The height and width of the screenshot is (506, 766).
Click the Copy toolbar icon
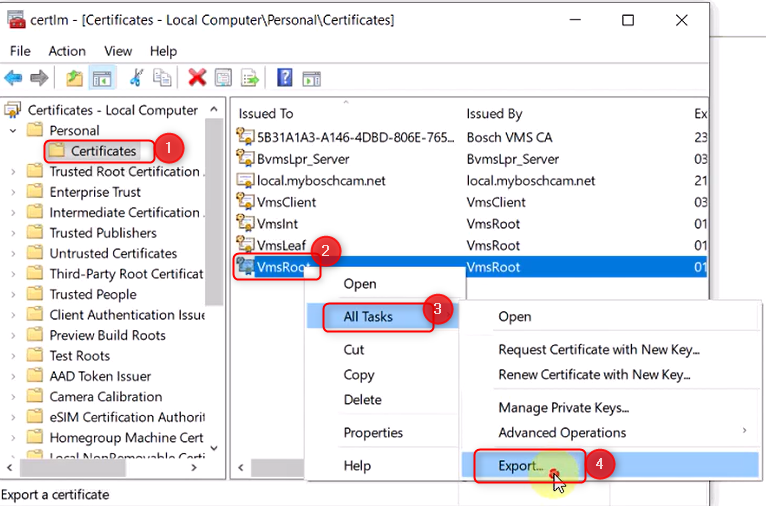click(x=162, y=78)
